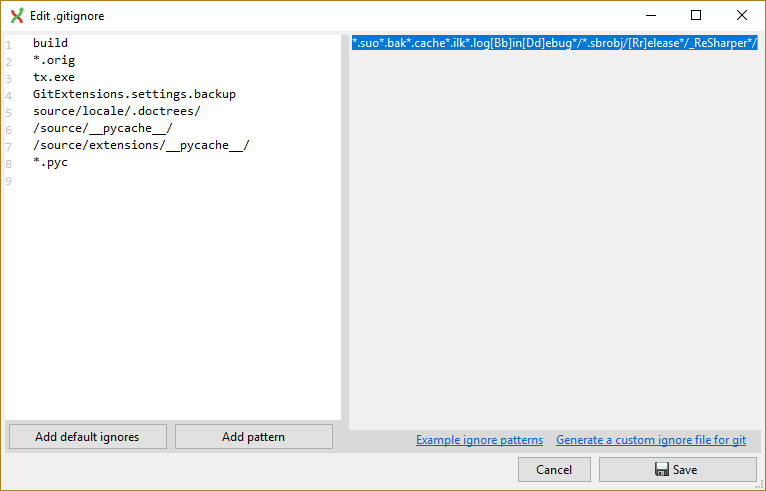
Task: Click the '/source/extensions/__pycache__/' line
Action: [141, 145]
